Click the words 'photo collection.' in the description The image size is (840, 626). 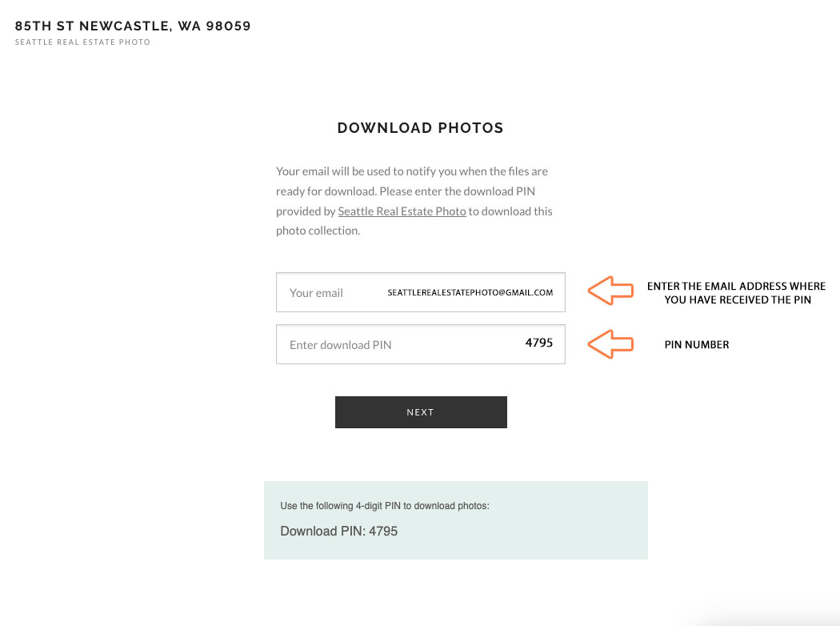click(318, 231)
